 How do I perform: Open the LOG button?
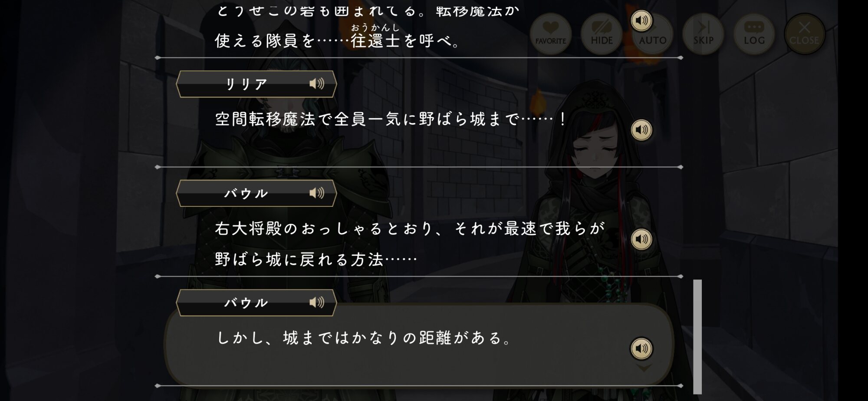754,34
